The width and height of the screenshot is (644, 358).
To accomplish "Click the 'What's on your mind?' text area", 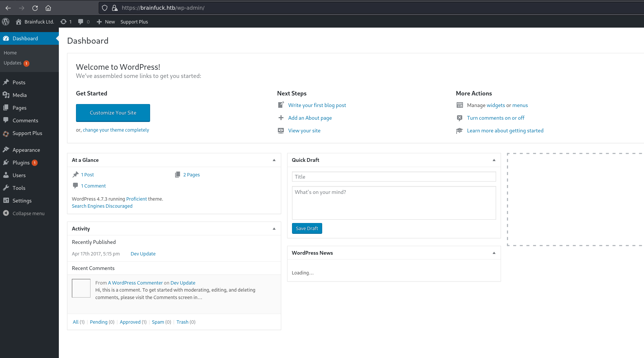I will click(394, 203).
